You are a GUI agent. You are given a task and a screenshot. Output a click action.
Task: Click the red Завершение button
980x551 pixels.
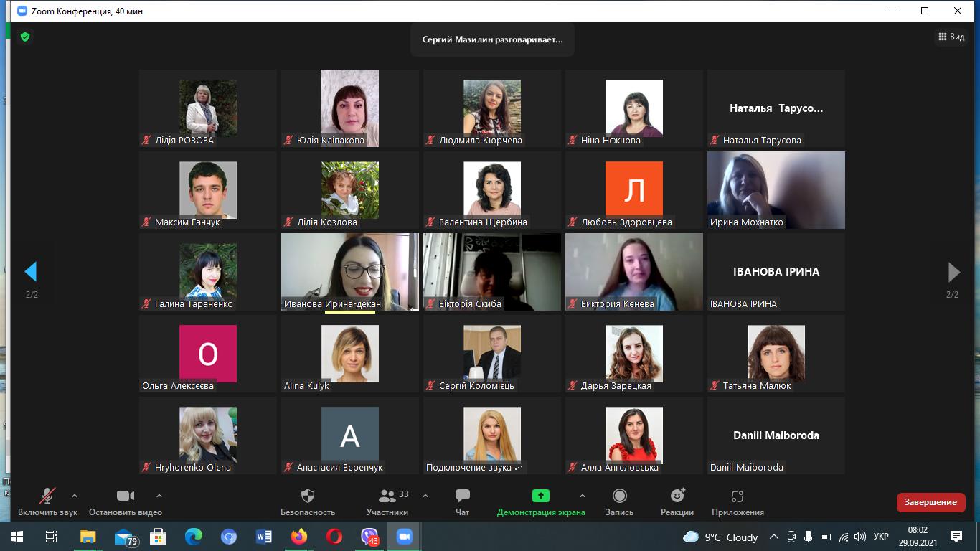click(930, 502)
